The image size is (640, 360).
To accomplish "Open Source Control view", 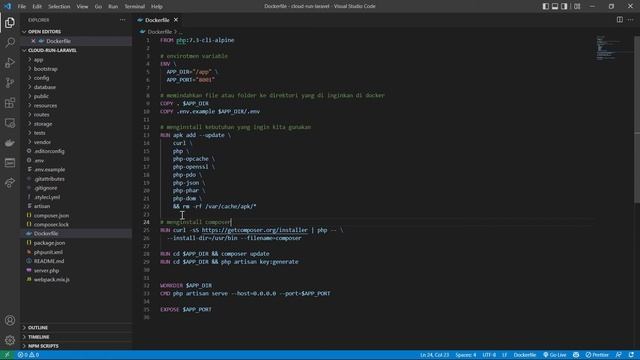I will [x=10, y=82].
